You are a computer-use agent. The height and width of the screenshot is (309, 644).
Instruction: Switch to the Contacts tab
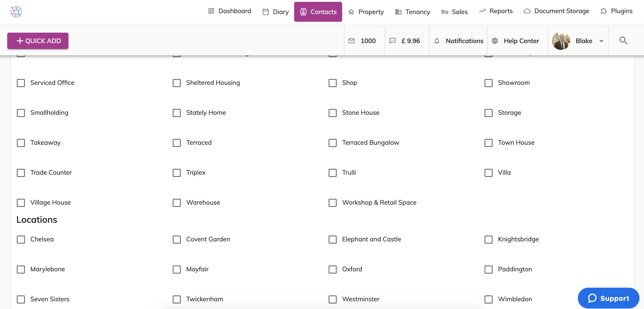(318, 12)
